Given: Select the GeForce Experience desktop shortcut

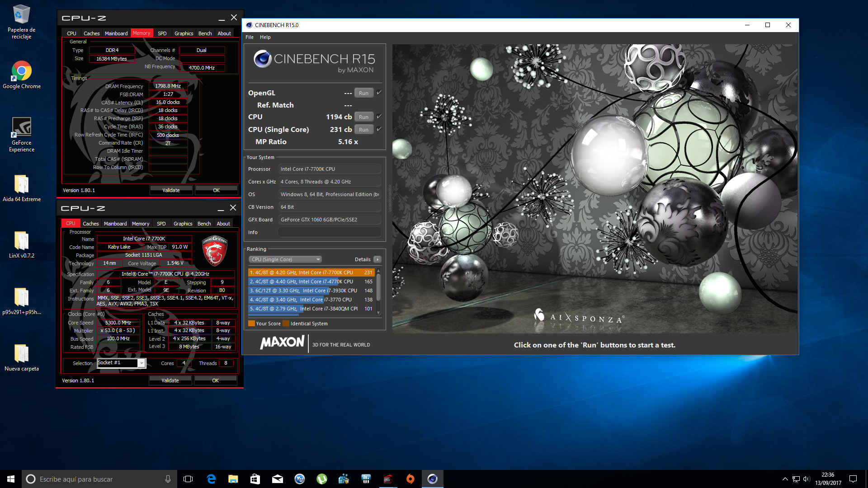Looking at the screenshot, I should 21,135.
